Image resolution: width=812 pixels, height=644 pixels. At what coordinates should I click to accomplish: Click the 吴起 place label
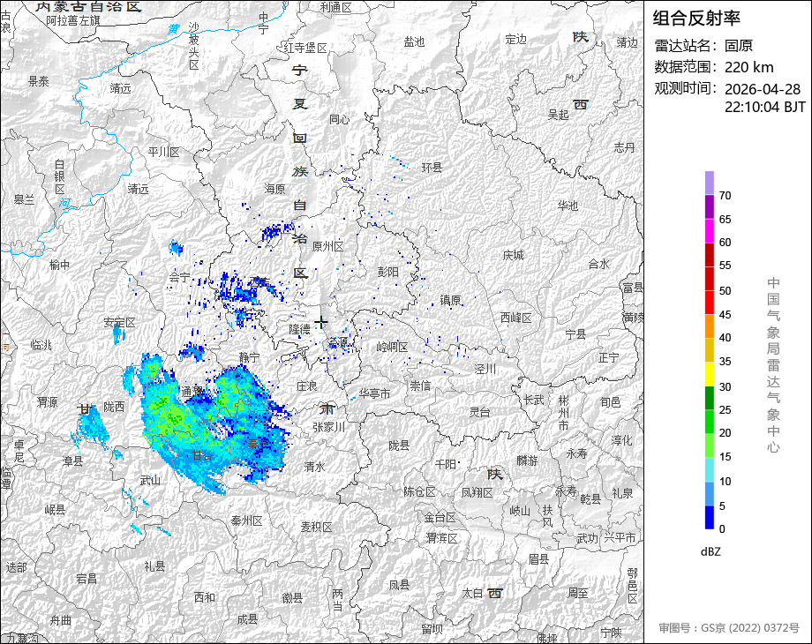(558, 115)
